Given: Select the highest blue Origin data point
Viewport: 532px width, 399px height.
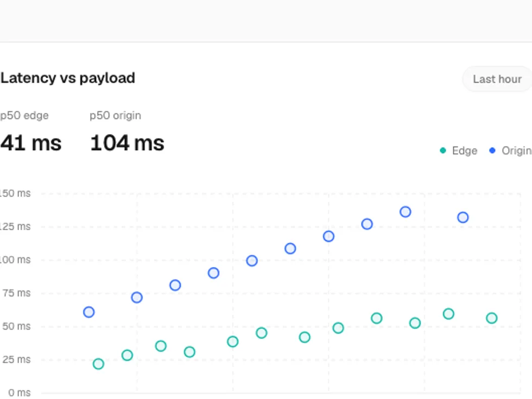Looking at the screenshot, I should pyautogui.click(x=406, y=212).
